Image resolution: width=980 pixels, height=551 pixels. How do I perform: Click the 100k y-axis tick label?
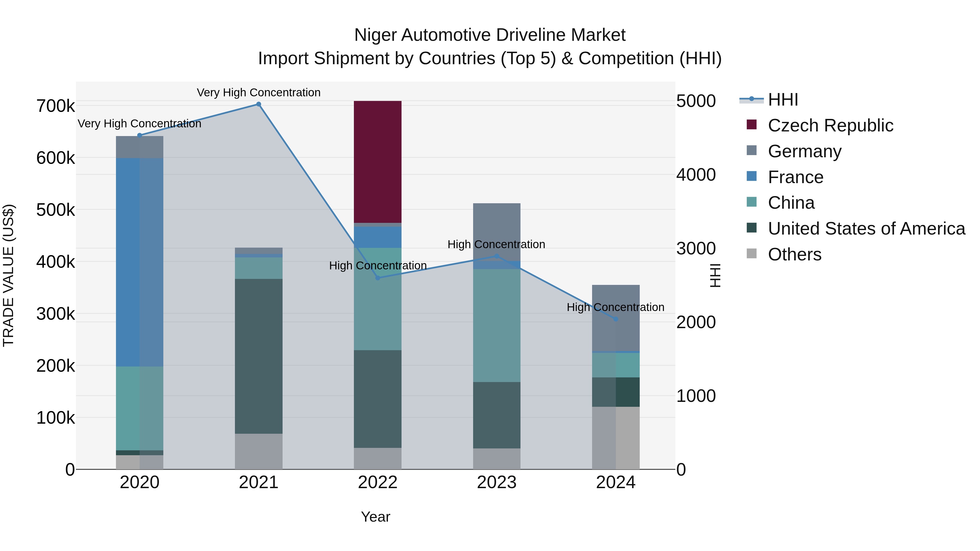pyautogui.click(x=56, y=418)
